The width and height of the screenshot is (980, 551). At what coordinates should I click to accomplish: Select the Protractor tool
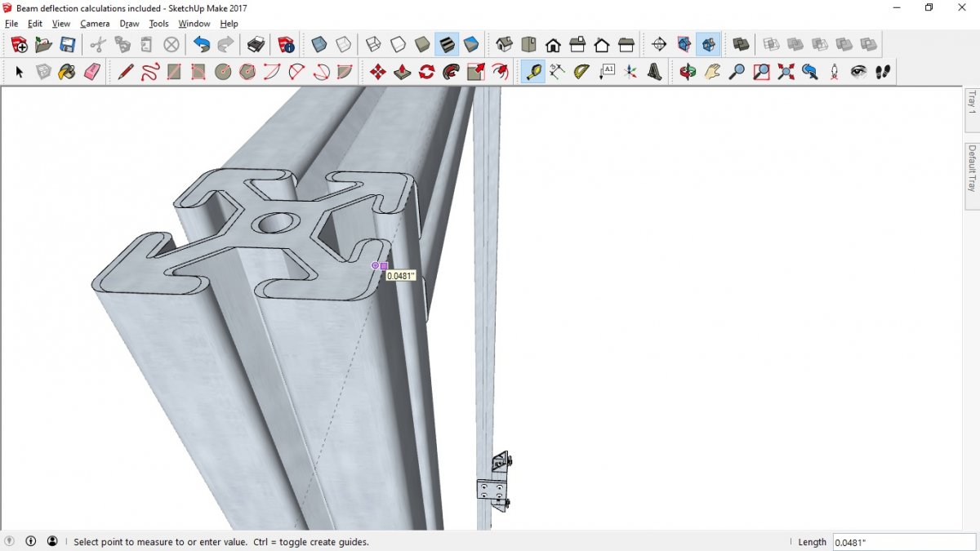click(581, 72)
